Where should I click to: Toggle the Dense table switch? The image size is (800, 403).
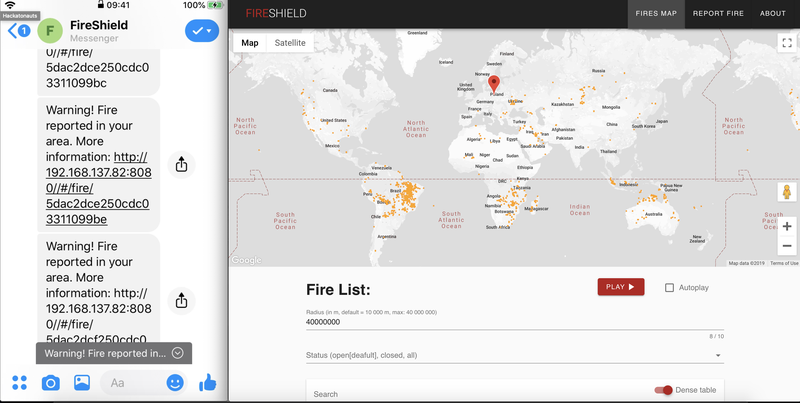click(662, 390)
